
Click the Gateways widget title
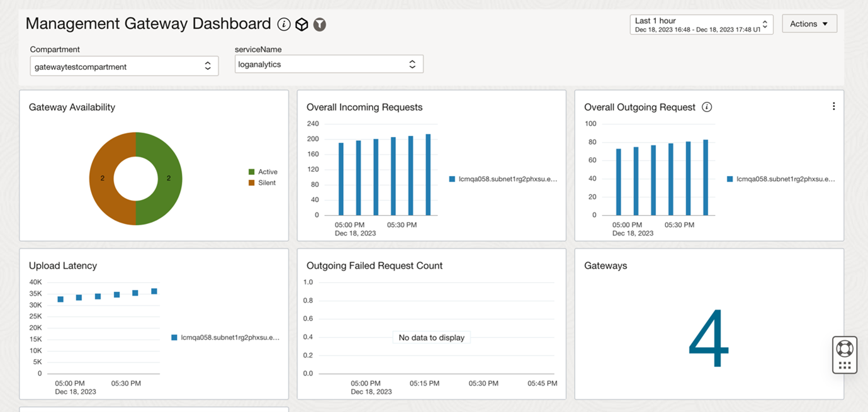click(x=606, y=265)
